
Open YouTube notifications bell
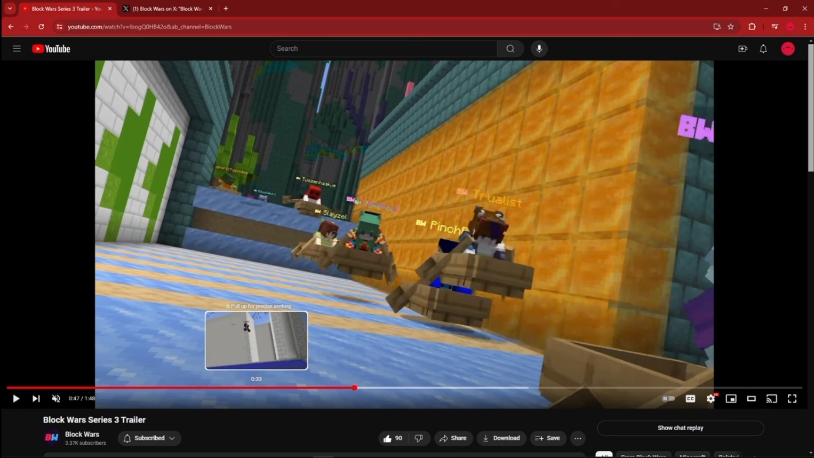(x=763, y=49)
